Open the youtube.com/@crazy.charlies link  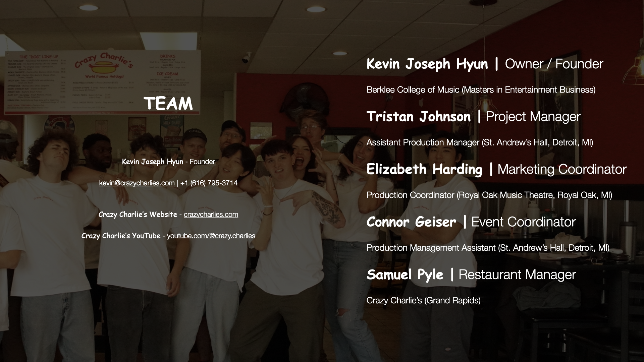[211, 236]
